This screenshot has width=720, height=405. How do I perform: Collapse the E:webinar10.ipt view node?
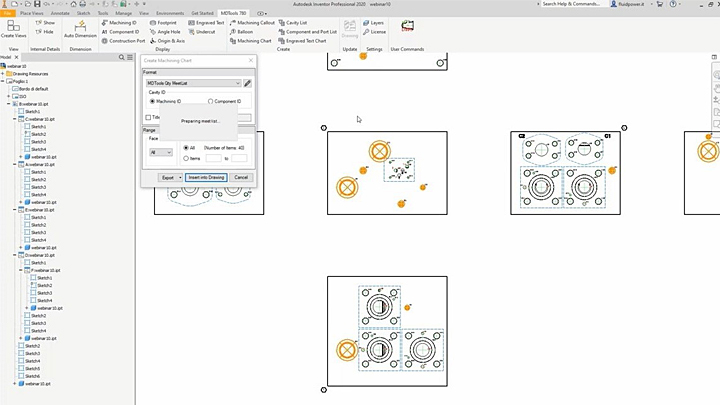pyautogui.click(x=15, y=210)
